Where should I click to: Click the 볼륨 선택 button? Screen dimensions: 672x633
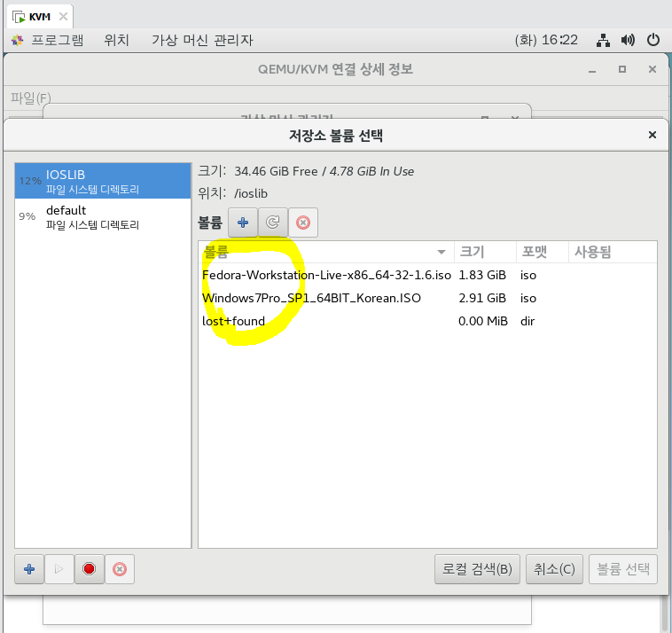coord(623,569)
